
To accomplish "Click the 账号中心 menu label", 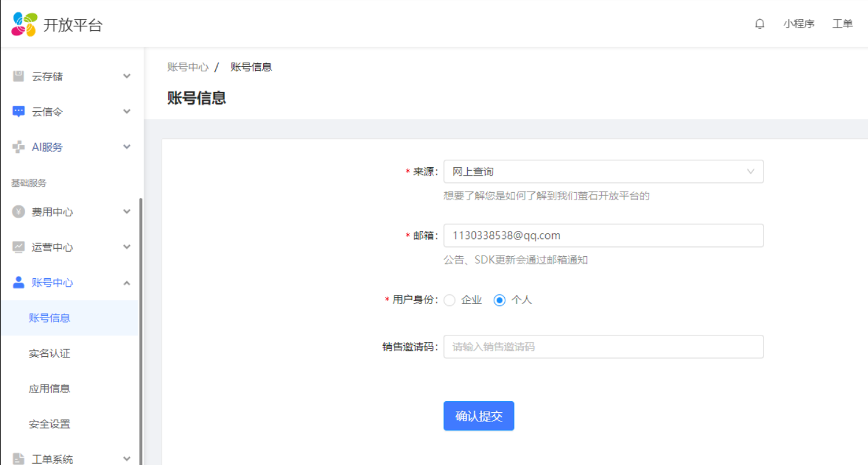I will tap(52, 283).
